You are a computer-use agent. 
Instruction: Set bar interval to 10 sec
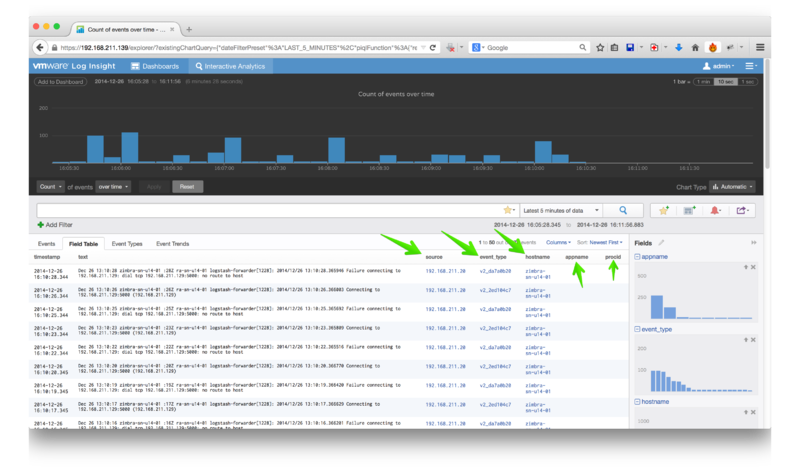[x=724, y=81]
